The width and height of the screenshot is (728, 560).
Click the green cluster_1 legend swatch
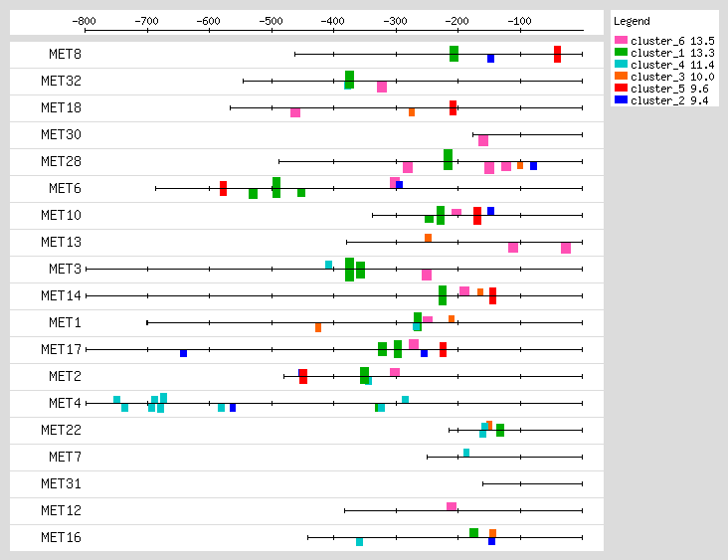tap(621, 53)
